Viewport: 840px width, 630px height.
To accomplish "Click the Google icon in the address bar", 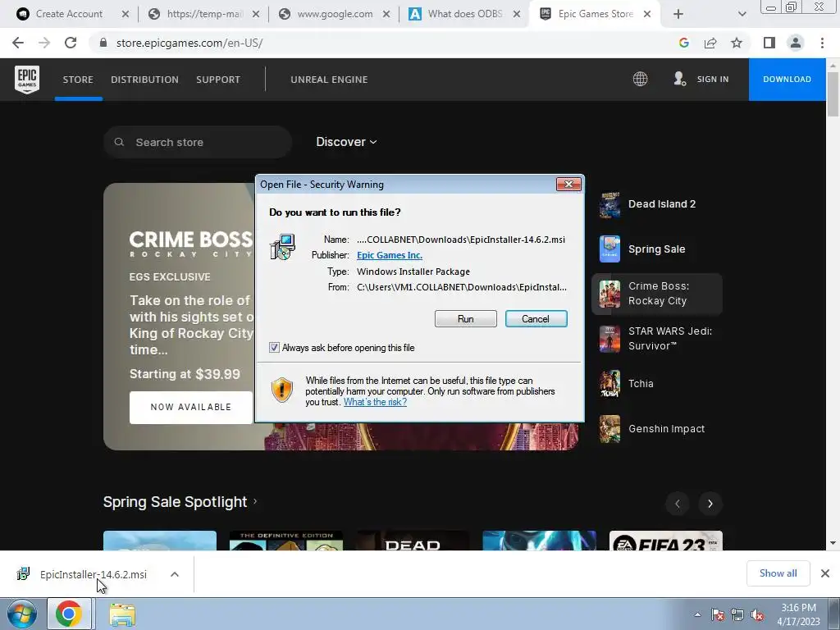I will 683,43.
